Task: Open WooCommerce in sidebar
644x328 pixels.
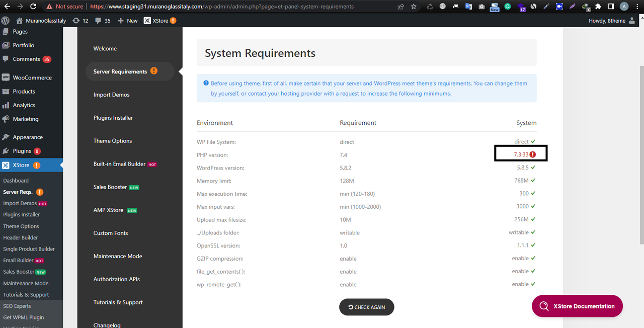Action: click(32, 77)
